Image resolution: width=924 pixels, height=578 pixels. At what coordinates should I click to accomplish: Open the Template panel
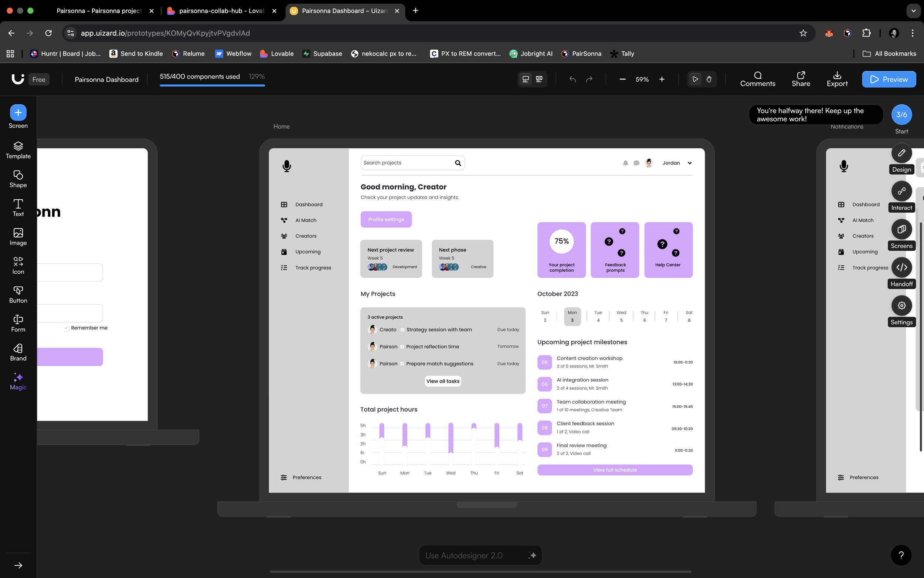point(18,150)
